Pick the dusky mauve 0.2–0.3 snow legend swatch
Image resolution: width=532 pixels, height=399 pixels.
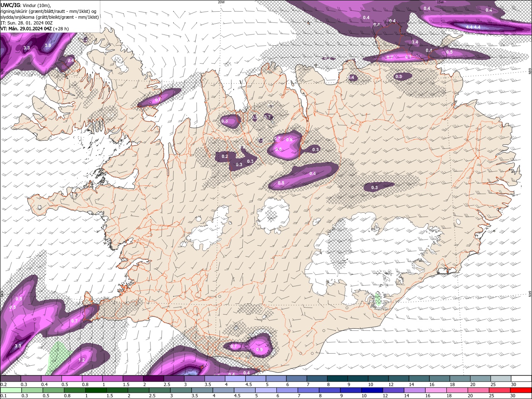10,379
